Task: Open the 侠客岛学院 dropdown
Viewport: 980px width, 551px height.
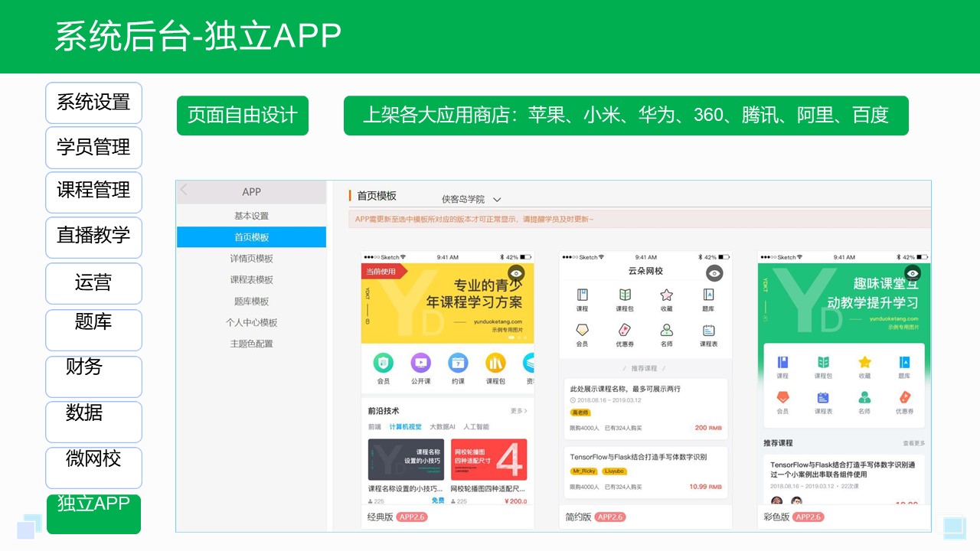Action: pyautogui.click(x=471, y=198)
